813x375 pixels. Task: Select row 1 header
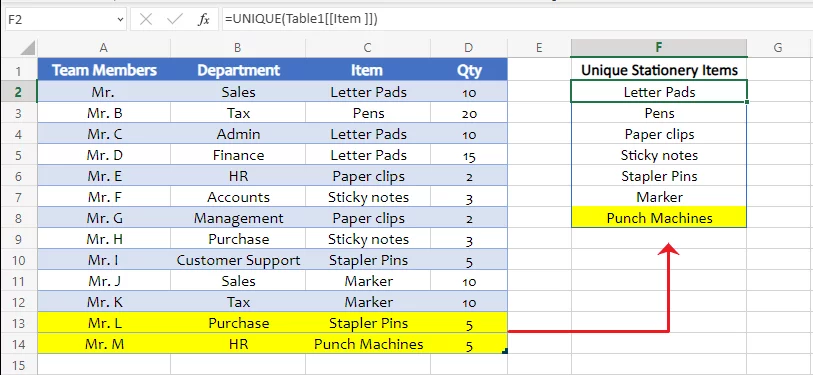(x=19, y=70)
